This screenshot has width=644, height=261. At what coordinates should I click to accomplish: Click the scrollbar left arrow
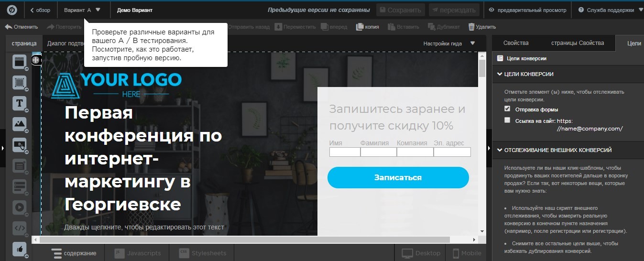[35, 239]
